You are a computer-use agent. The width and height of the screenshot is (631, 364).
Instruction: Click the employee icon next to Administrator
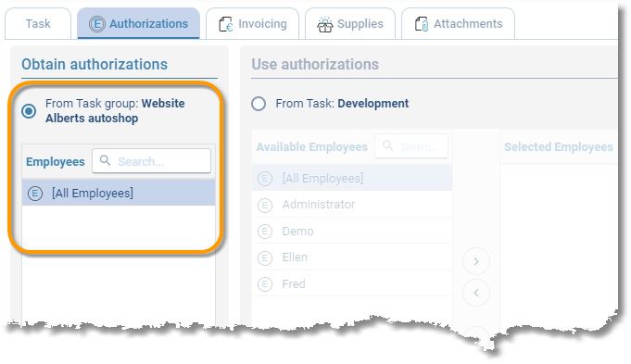coord(265,205)
